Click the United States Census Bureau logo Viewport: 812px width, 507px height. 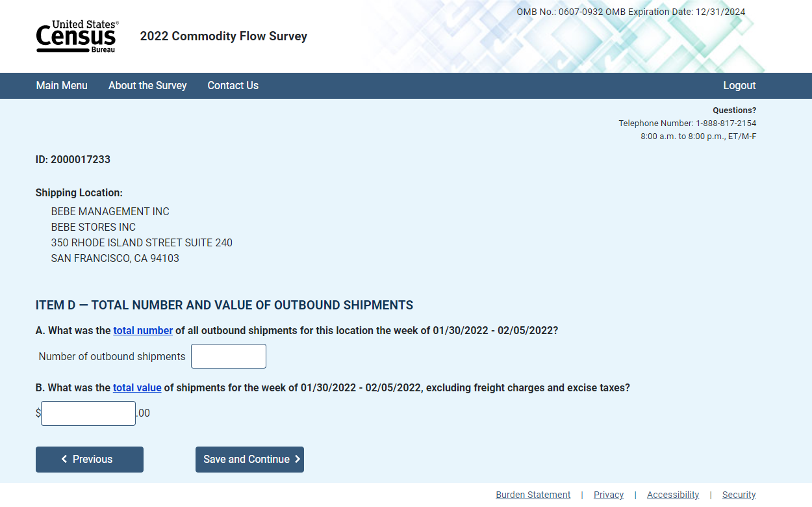tap(77, 36)
